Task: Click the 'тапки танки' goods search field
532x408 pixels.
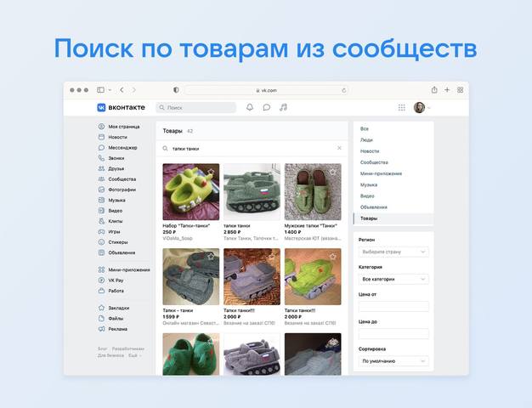Action: point(252,149)
